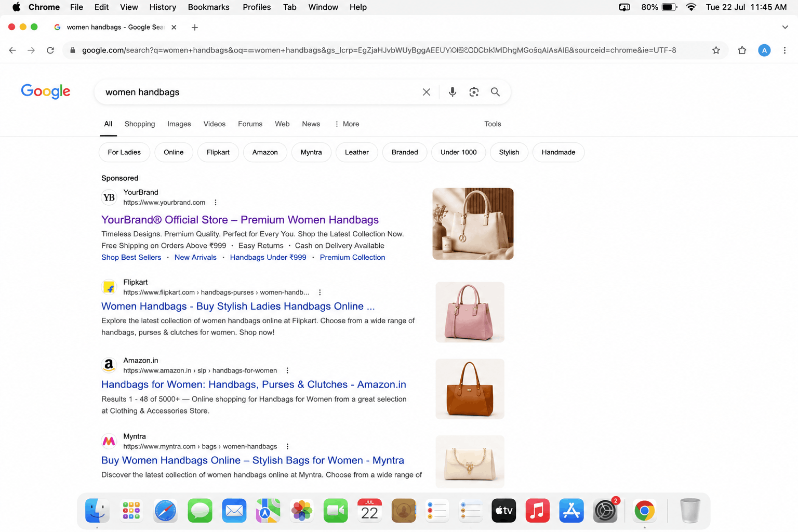Open Amazon.in Handbags for Women result
The image size is (798, 532).
click(x=254, y=384)
